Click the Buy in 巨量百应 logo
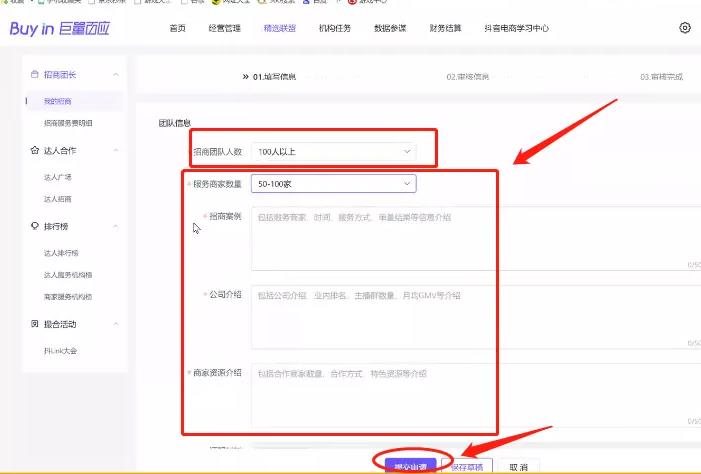Viewport: 701px width, 474px height. (x=50, y=28)
